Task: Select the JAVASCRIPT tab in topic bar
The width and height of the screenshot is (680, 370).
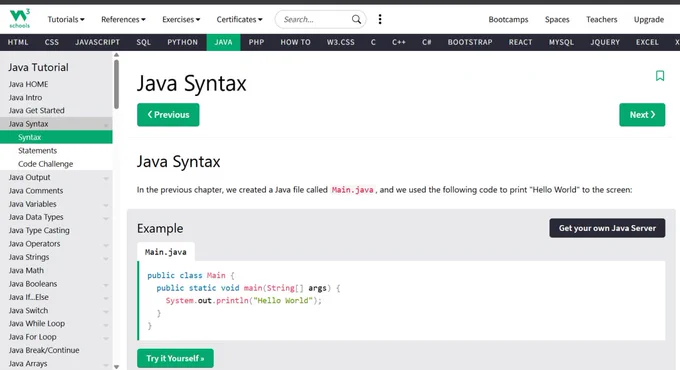Action: (x=97, y=42)
